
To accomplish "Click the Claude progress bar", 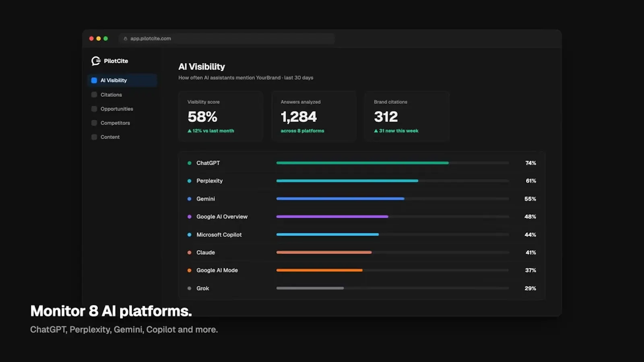I will pos(393,253).
